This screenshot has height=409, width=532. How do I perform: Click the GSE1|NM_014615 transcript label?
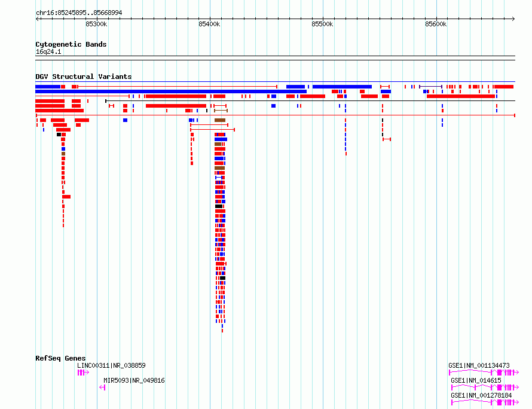[476, 380]
